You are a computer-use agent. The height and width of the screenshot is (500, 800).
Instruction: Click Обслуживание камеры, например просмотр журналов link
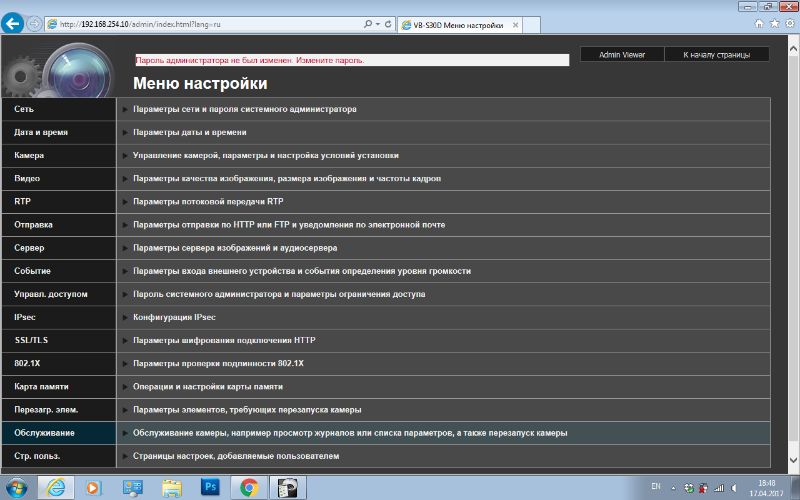pos(350,433)
